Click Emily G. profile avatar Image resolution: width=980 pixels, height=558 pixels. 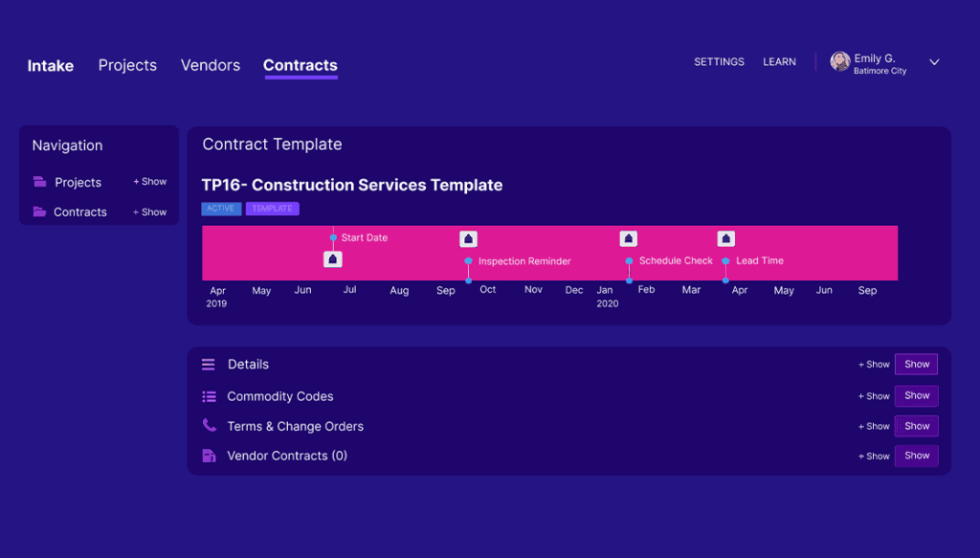(x=840, y=62)
